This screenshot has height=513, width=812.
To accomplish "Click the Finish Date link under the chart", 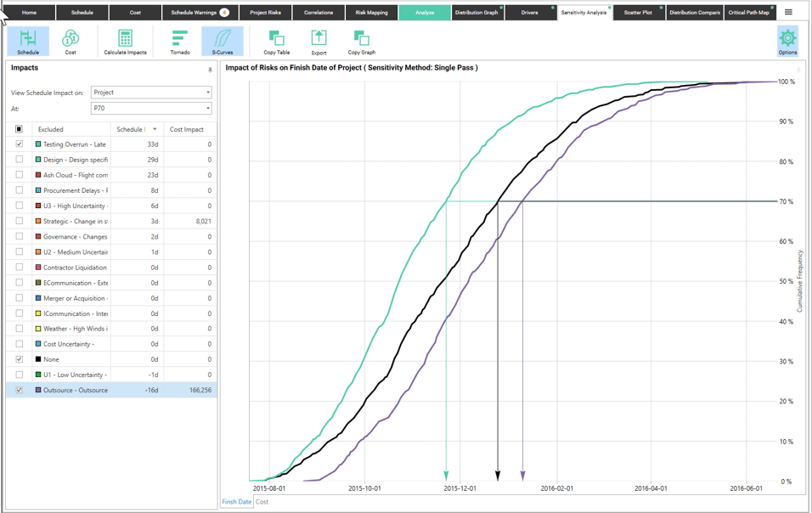I will coord(237,501).
